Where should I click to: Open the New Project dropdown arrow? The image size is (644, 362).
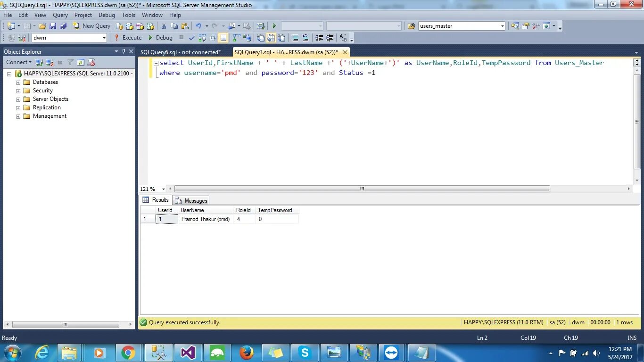pos(18,26)
